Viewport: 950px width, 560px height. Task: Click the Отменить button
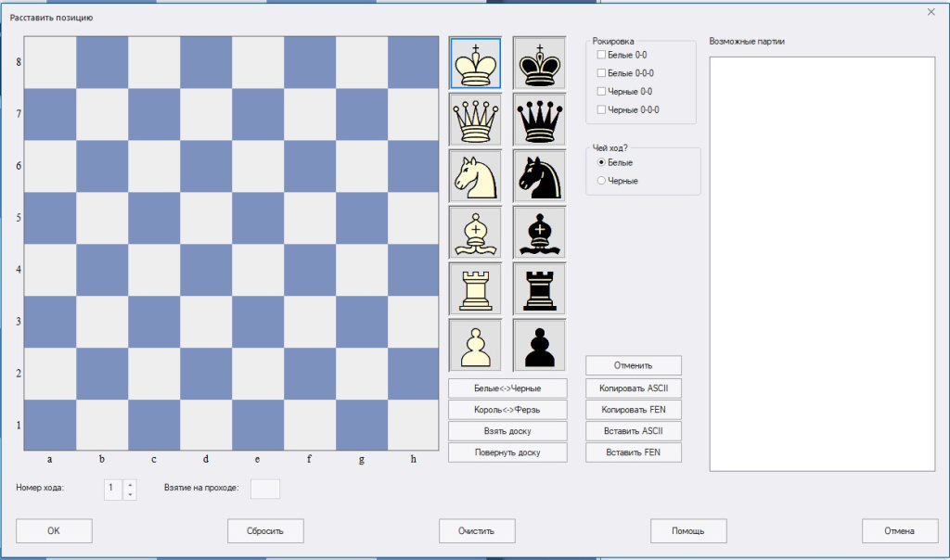click(x=633, y=365)
